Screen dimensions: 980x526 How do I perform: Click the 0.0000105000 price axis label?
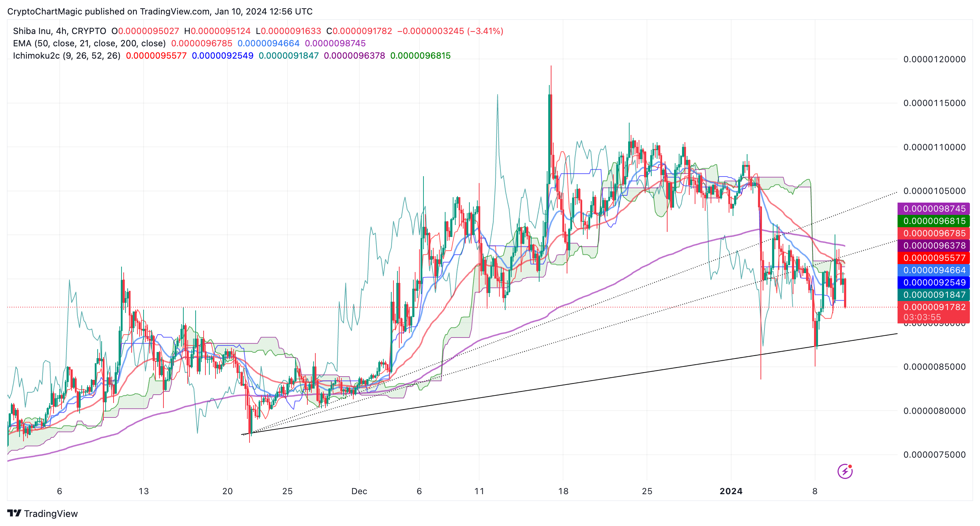click(934, 191)
